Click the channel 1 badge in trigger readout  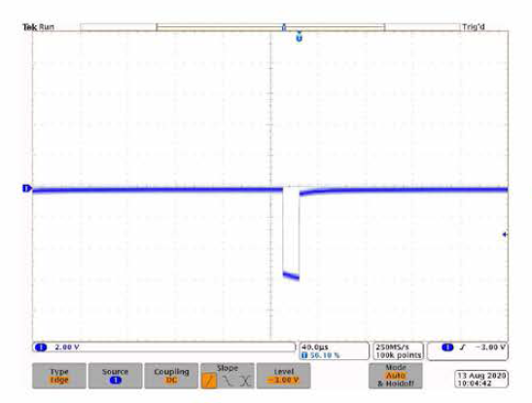447,348
